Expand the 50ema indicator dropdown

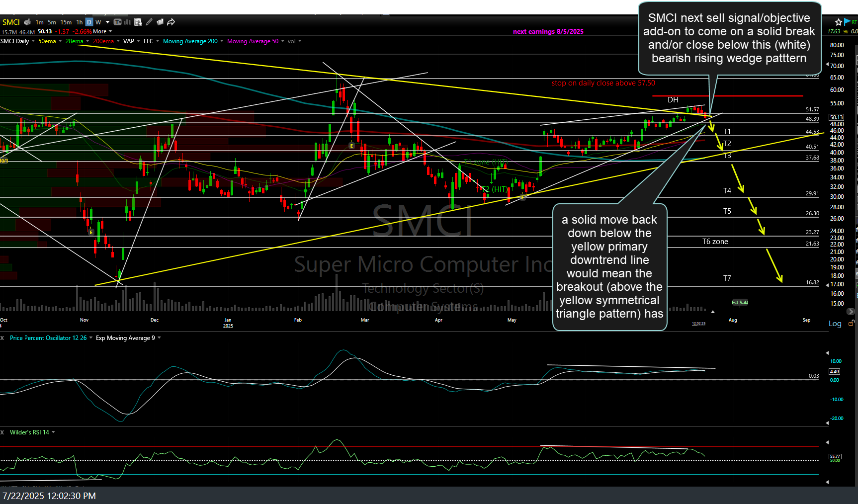pos(60,41)
